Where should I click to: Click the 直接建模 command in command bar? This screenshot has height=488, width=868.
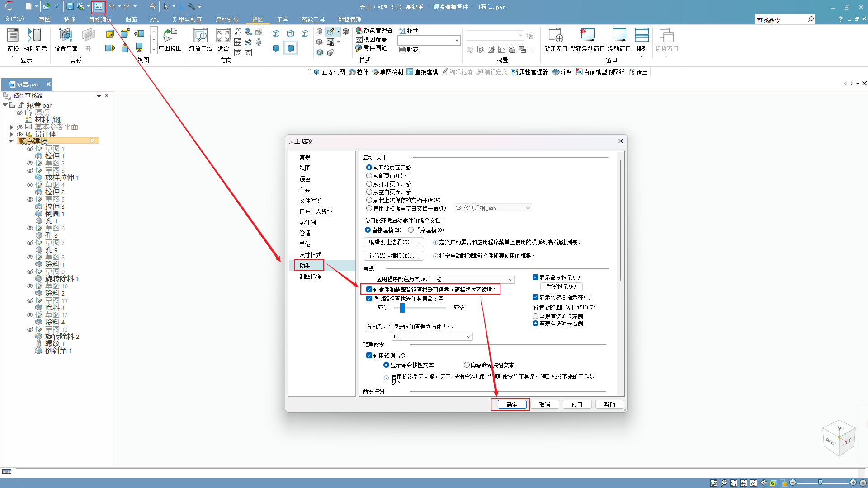pyautogui.click(x=422, y=72)
